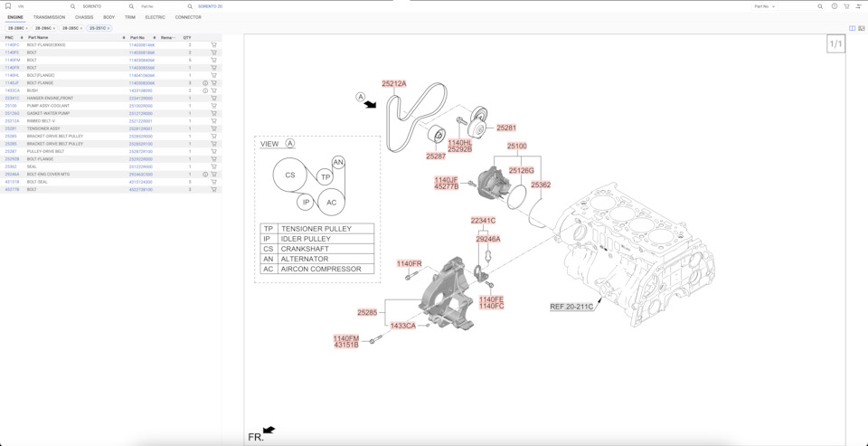Switch to the TRANSMISSION tab
This screenshot has width=868, height=446.
[49, 17]
